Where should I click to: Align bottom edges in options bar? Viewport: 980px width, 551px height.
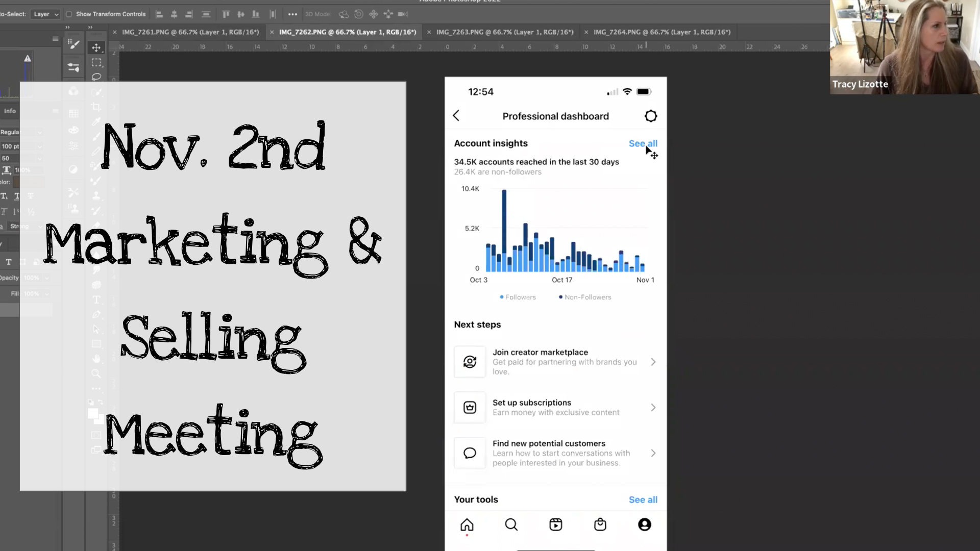point(256,14)
